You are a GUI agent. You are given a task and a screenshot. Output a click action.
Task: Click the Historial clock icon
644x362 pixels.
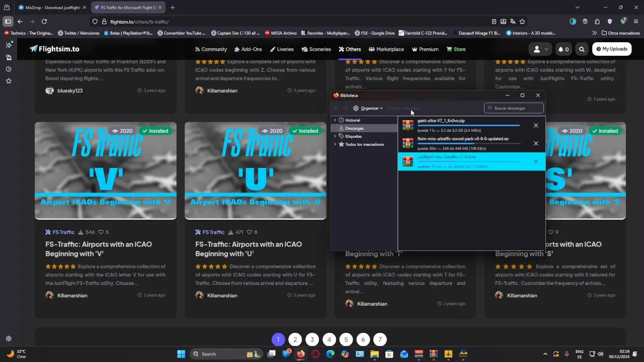(341, 120)
